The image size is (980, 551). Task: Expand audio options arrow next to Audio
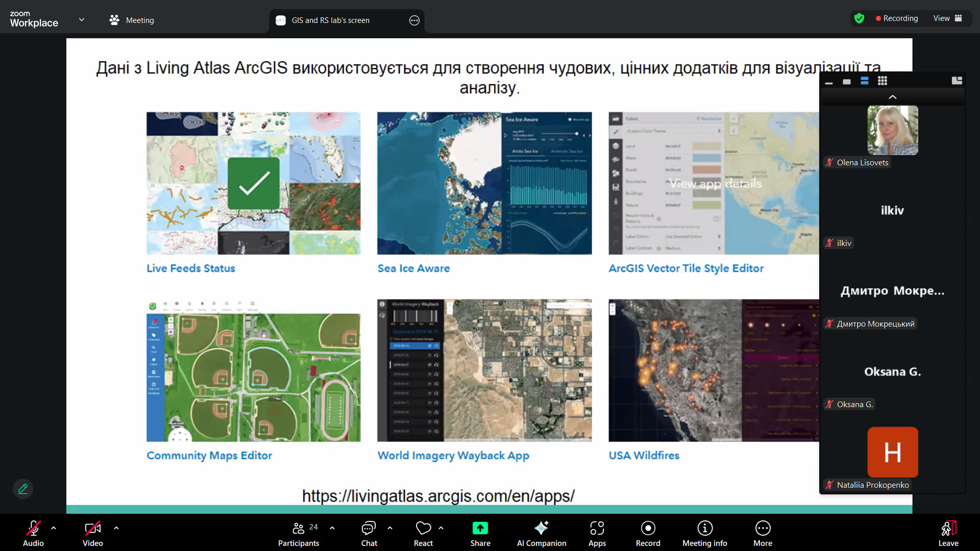click(x=54, y=528)
